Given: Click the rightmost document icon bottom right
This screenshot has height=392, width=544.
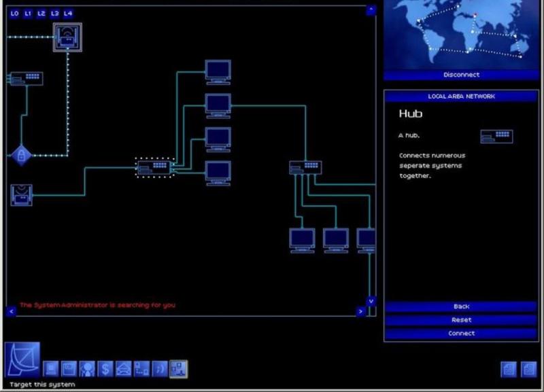Looking at the screenshot, I should (x=528, y=369).
